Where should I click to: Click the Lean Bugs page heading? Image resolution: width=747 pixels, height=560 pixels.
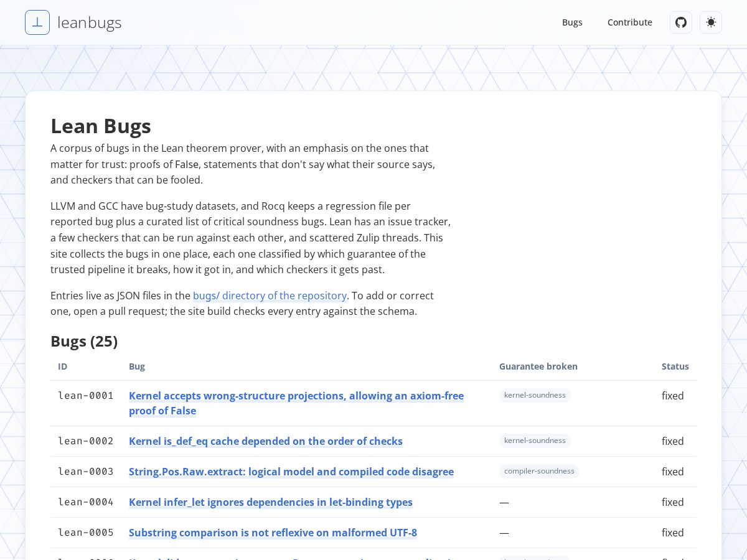101,126
